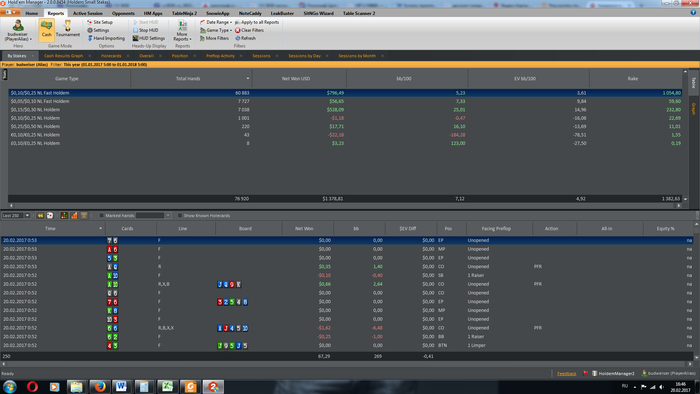
Task: Click the yellow rewind replay icon
Action: point(40,216)
